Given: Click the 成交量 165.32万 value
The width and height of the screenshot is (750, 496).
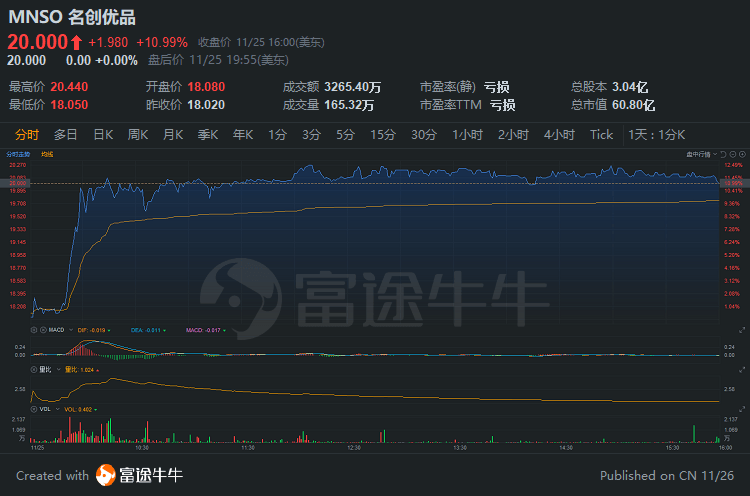Looking at the screenshot, I should 349,105.
